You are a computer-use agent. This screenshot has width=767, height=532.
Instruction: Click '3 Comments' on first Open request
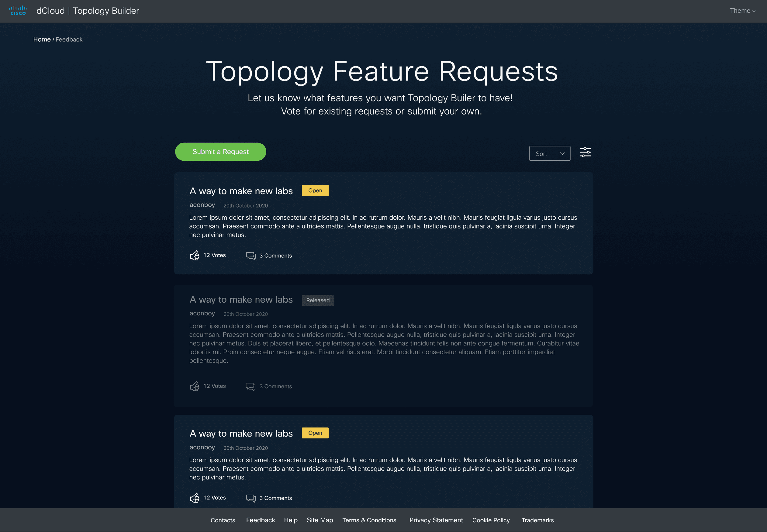pyautogui.click(x=275, y=256)
